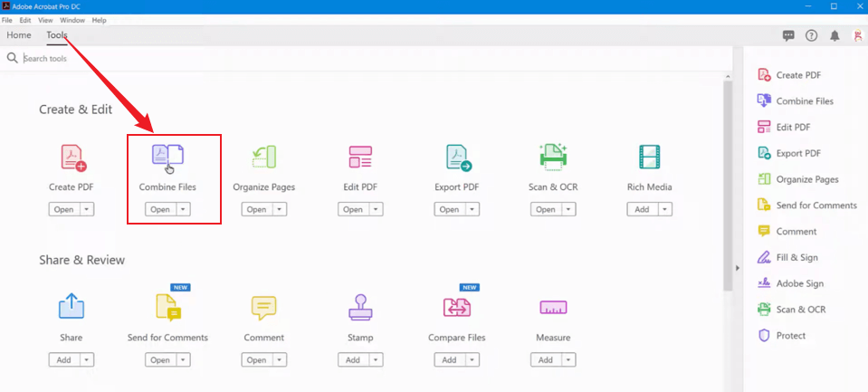Choose the Stamp tool icon
This screenshot has height=392, width=868.
(x=360, y=307)
